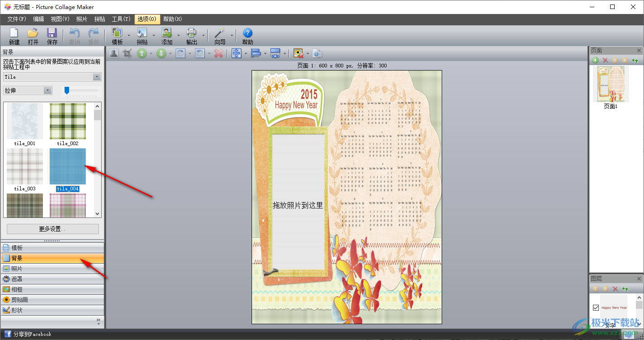Switch to 剪贴画 sidebar section
This screenshot has width=644, height=340.
(52, 300)
